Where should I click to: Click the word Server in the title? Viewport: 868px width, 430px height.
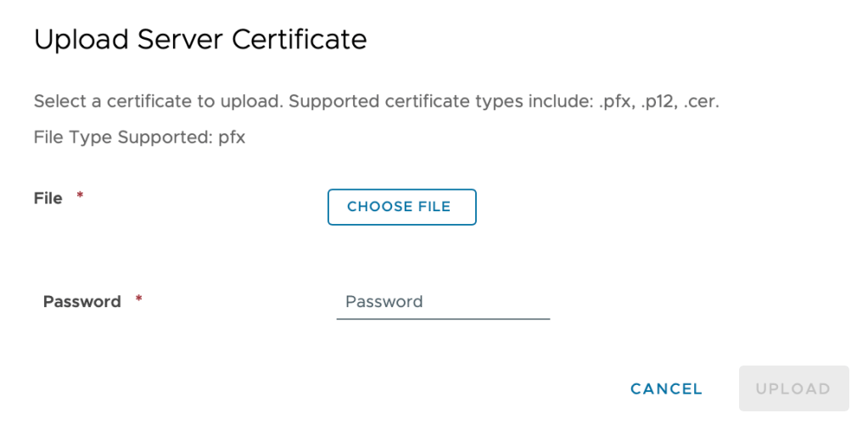tap(185, 40)
